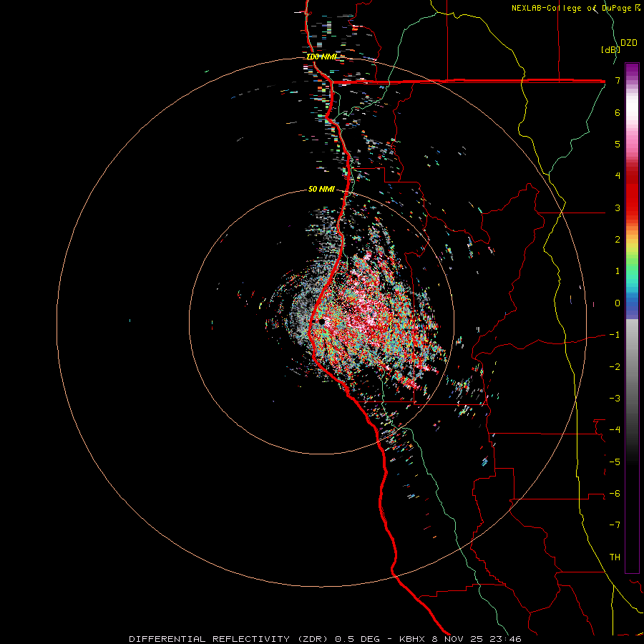Click the TH threshold label on scale
Viewport: 644px width, 644px height.
(615, 557)
